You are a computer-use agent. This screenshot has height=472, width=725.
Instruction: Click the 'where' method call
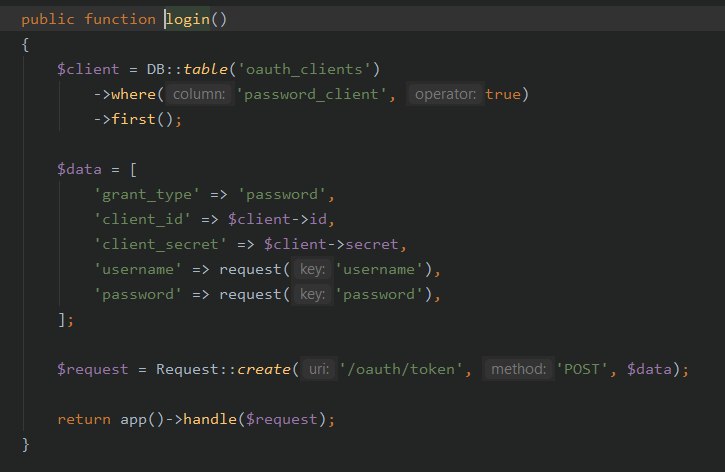[133, 94]
